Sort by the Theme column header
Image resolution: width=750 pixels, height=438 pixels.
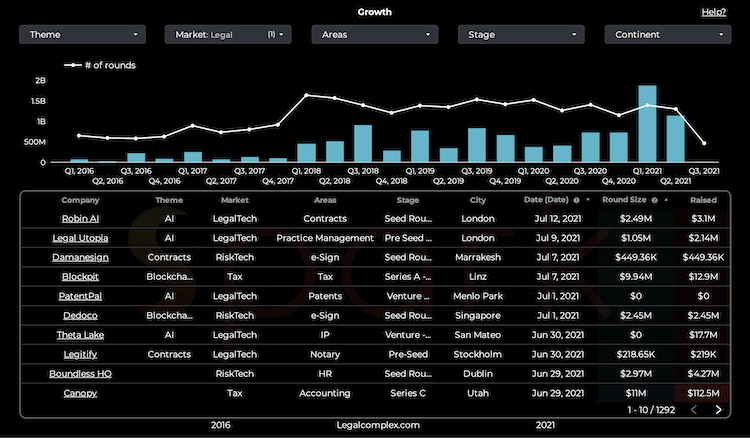(x=169, y=200)
